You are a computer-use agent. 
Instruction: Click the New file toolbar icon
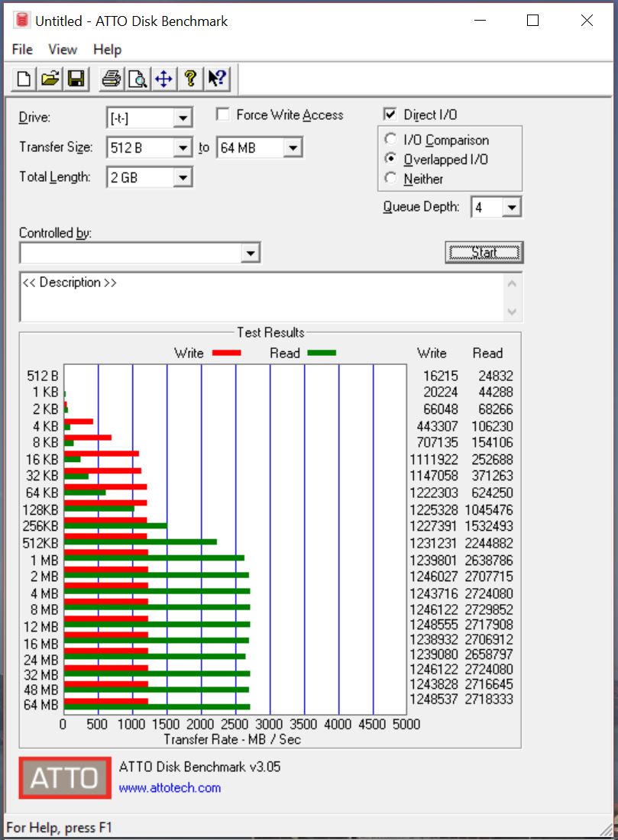point(24,79)
